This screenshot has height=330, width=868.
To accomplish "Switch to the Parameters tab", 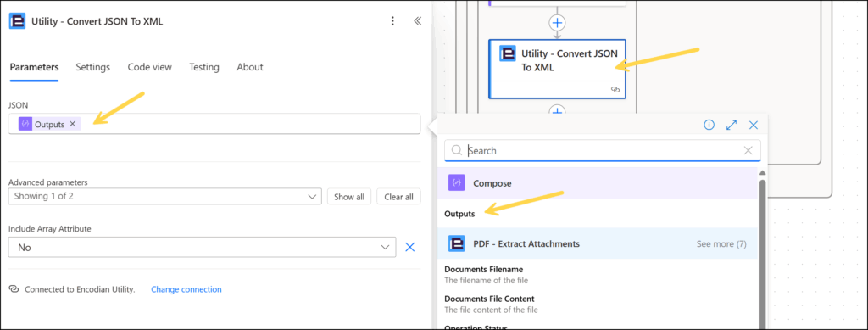I will click(34, 67).
